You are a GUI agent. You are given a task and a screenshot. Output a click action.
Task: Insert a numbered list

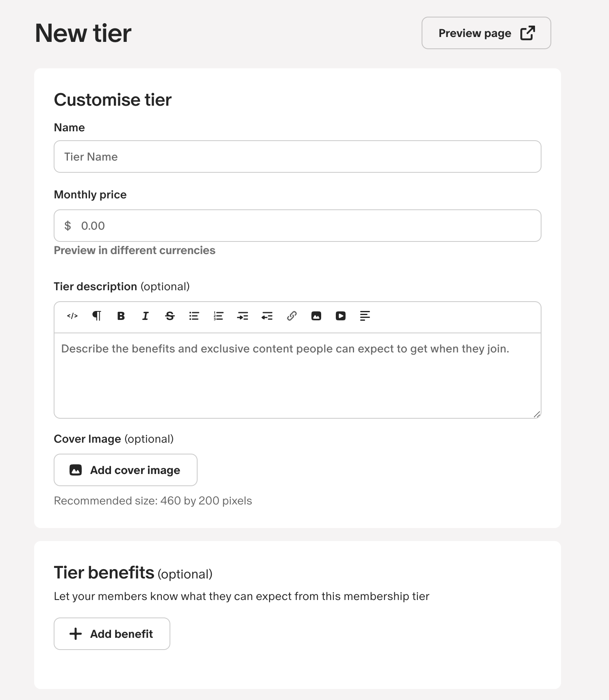pos(218,316)
